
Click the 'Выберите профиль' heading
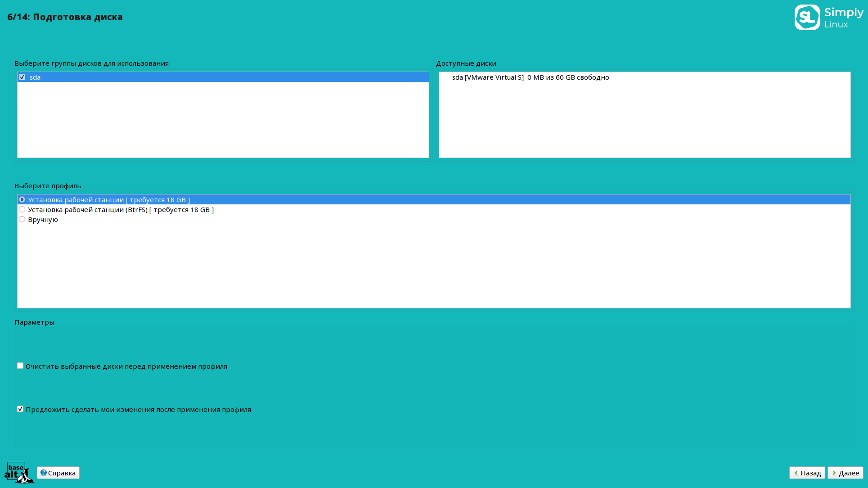(48, 186)
